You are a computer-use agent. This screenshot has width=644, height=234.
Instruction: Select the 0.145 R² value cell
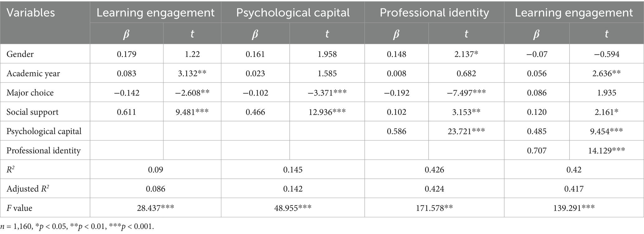pyautogui.click(x=293, y=170)
